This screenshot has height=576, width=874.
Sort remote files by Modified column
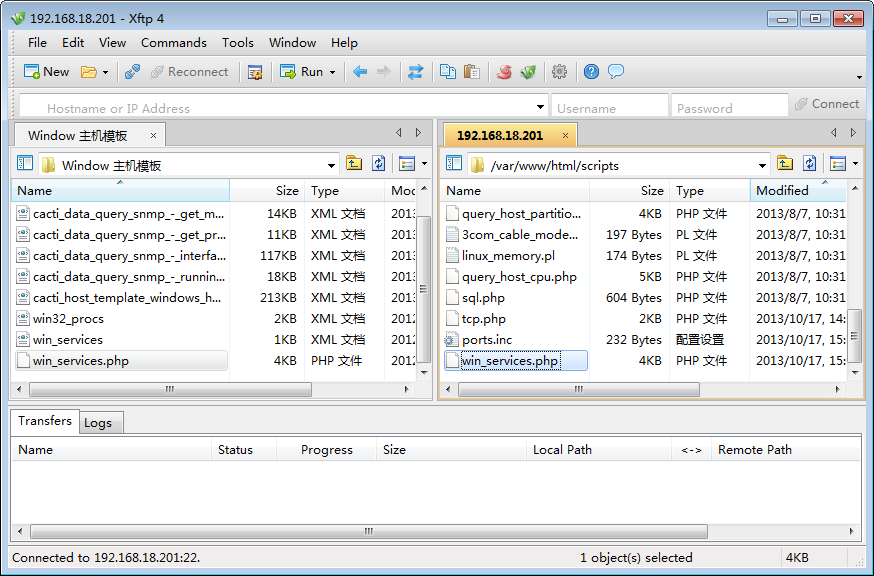coord(798,191)
